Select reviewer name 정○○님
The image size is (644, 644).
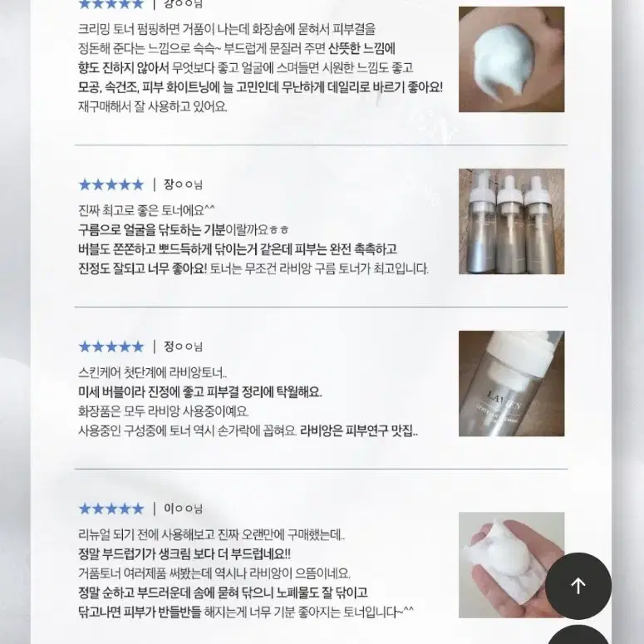183,347
